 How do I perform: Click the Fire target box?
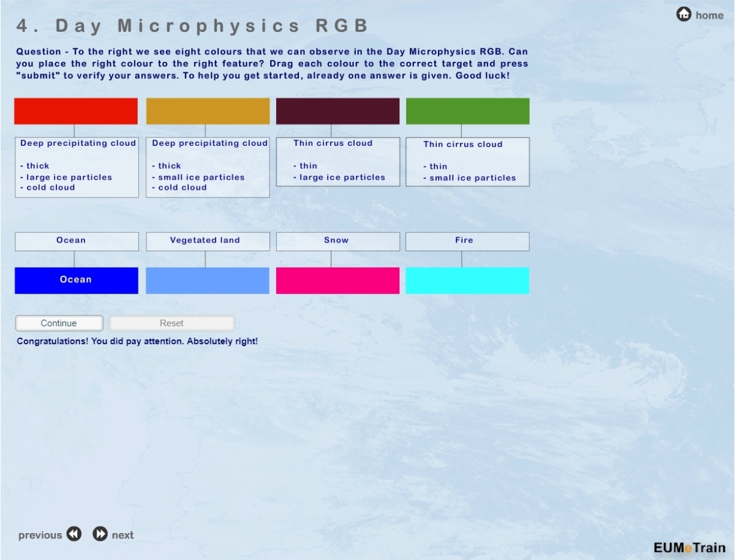[x=467, y=241]
